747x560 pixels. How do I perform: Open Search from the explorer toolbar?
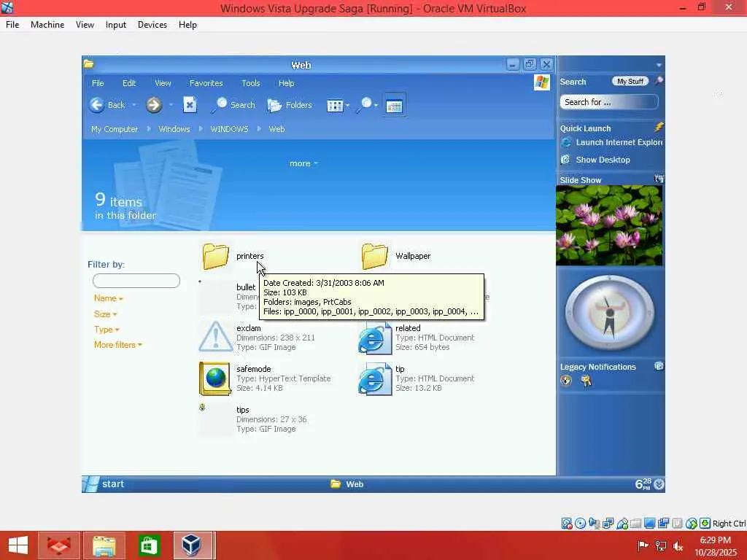233,105
